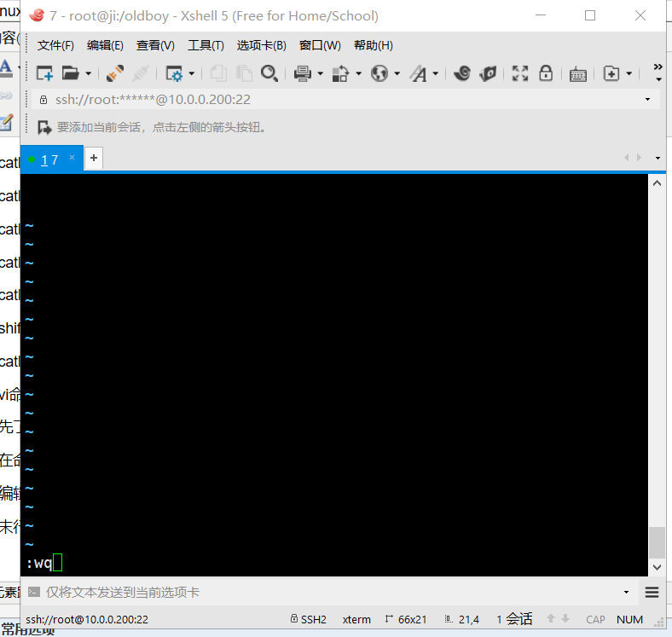Expand the Print icon dropdown arrow
Screen dimensions: 672x637
coord(320,73)
